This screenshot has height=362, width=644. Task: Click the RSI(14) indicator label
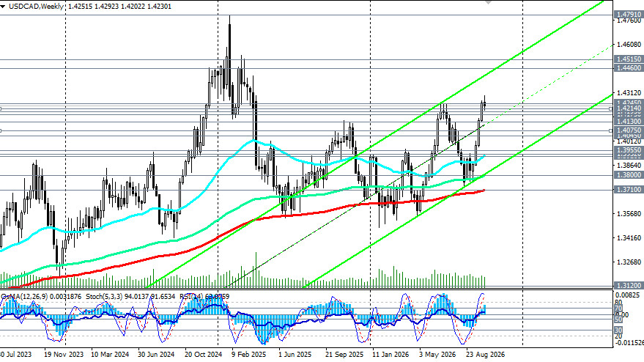[x=191, y=296]
